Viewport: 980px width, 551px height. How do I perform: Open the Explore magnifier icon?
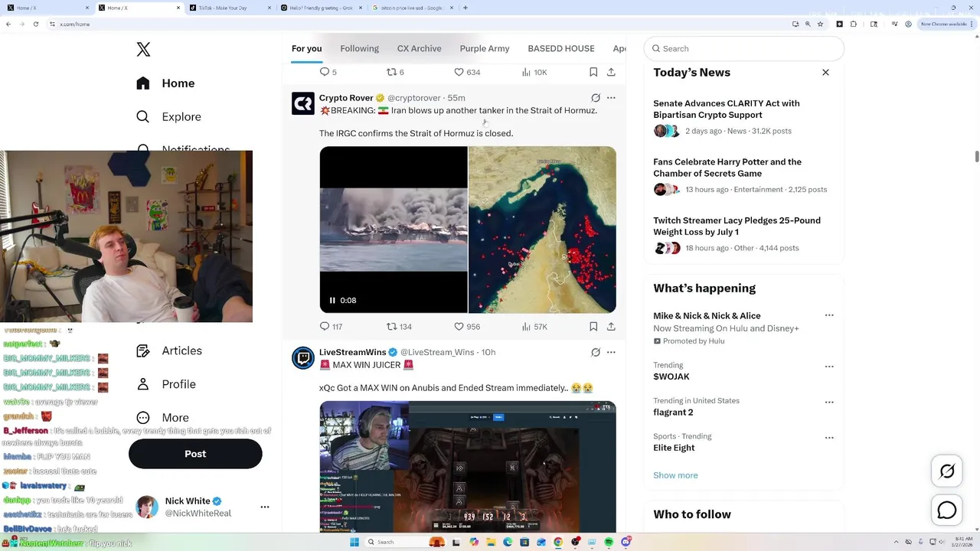click(143, 117)
